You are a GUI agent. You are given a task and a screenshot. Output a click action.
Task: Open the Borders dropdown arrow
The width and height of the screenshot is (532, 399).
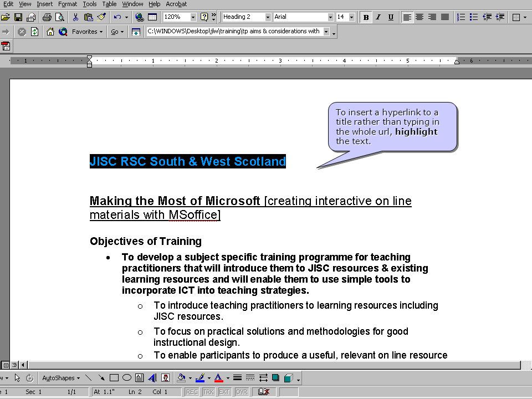coord(525,17)
